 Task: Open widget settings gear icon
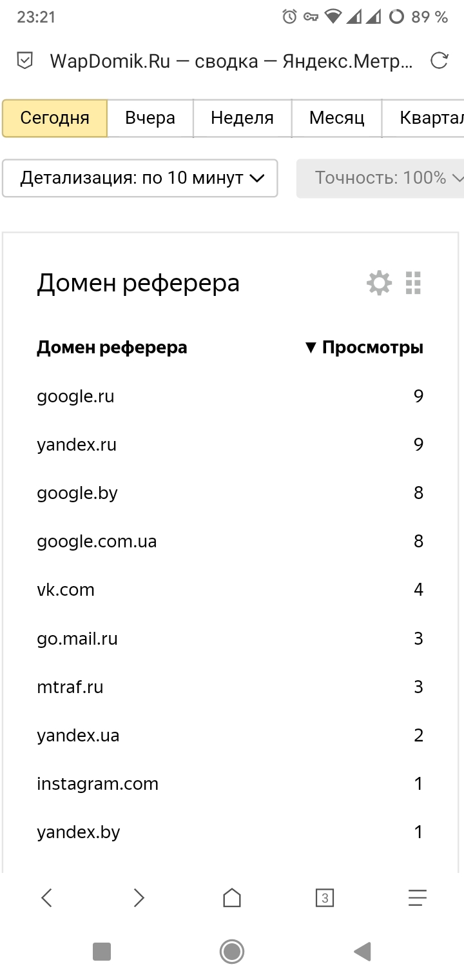(379, 283)
